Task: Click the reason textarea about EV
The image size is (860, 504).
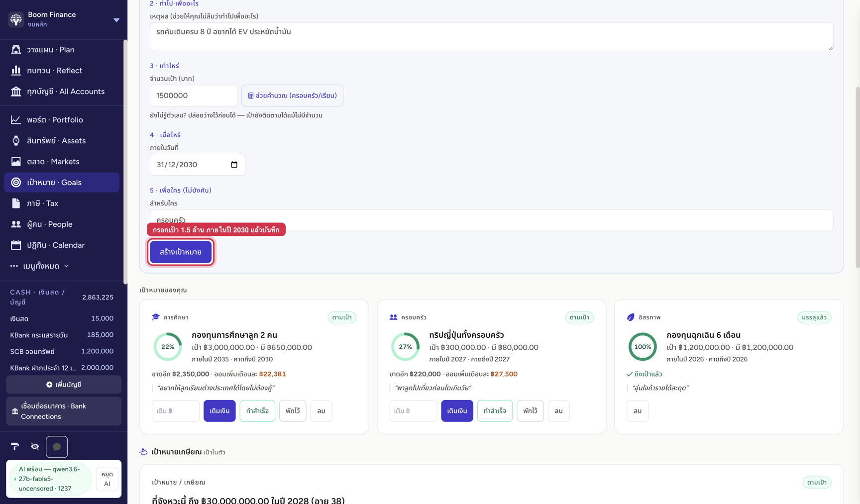Action: (491, 36)
